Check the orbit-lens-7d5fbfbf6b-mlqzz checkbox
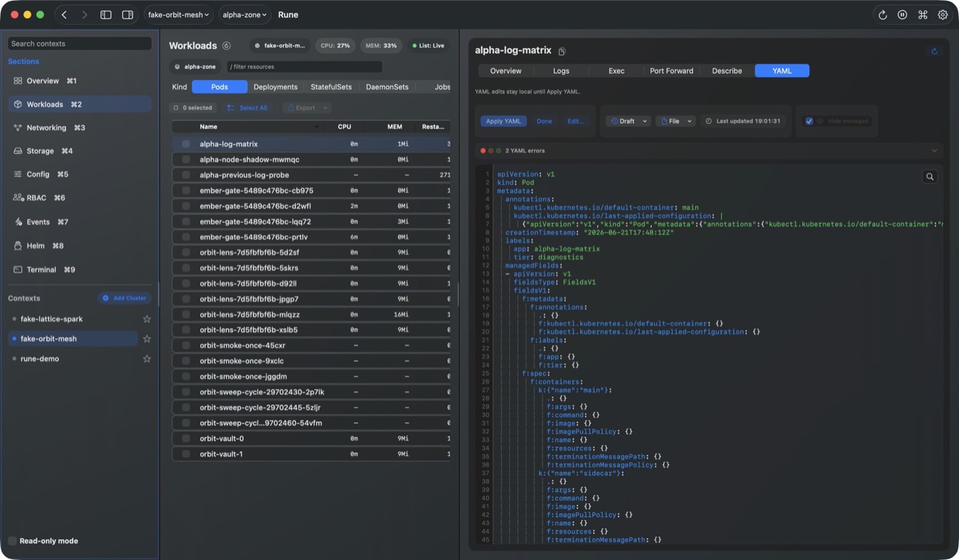959x560 pixels. (186, 315)
